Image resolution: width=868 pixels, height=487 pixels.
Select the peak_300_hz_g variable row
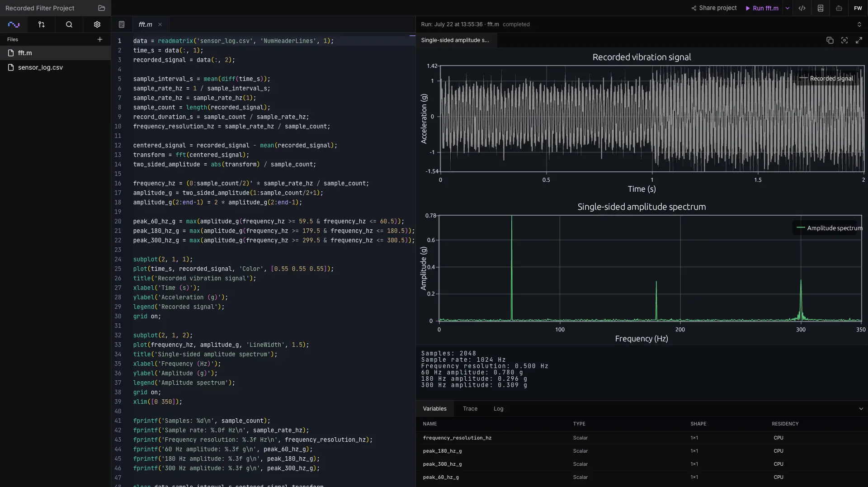pos(642,464)
